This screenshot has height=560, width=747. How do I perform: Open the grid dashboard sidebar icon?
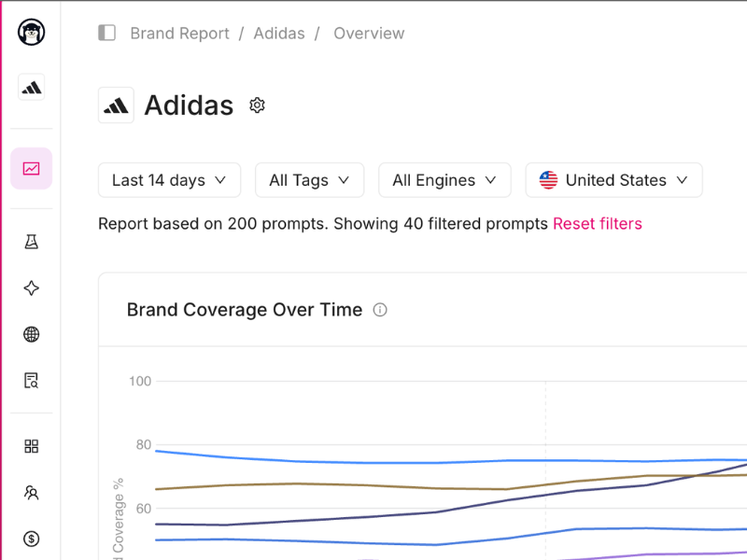[32, 446]
